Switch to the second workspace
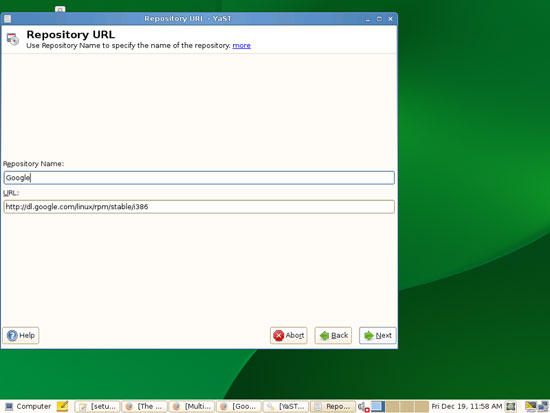The image size is (550, 413). (x=393, y=406)
